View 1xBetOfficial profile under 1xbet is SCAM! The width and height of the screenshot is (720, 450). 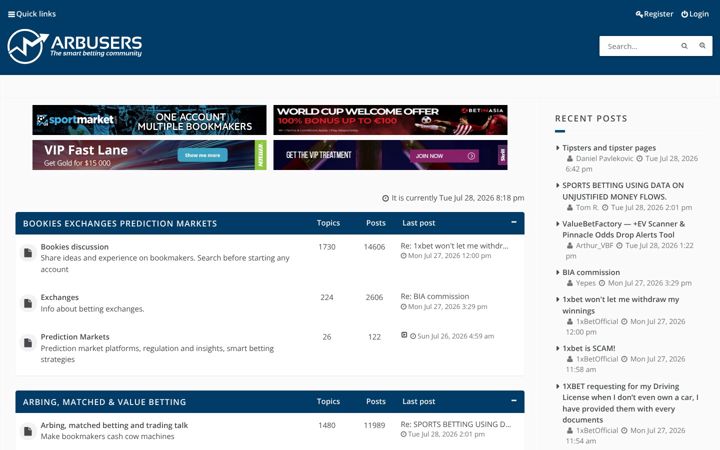point(597,359)
